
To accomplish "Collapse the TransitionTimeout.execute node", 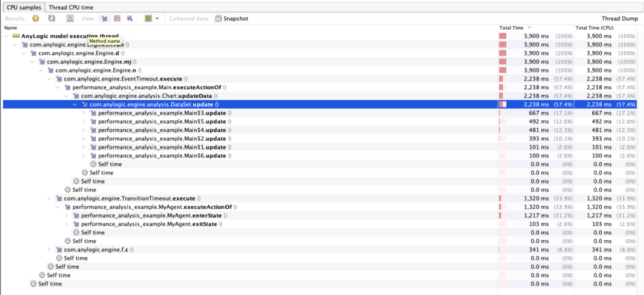I will tap(49, 198).
